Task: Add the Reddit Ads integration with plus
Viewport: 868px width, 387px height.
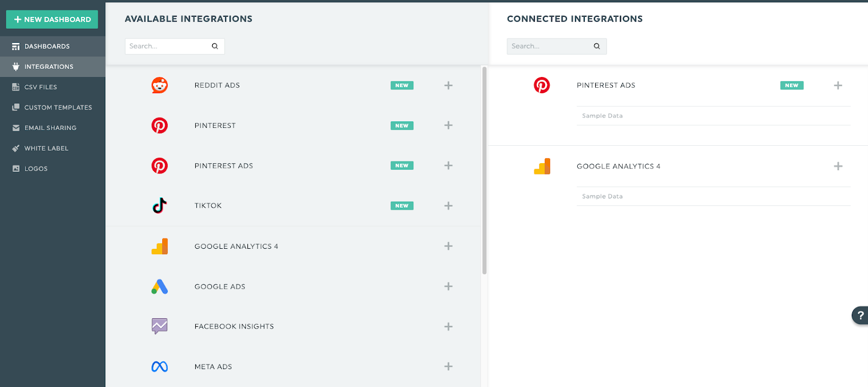Action: tap(448, 85)
